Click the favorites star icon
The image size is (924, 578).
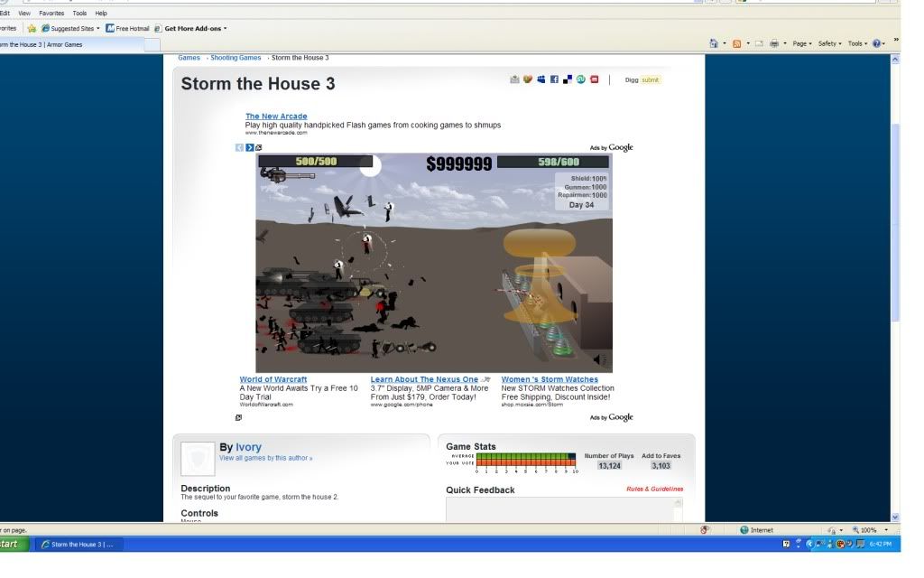point(32,28)
